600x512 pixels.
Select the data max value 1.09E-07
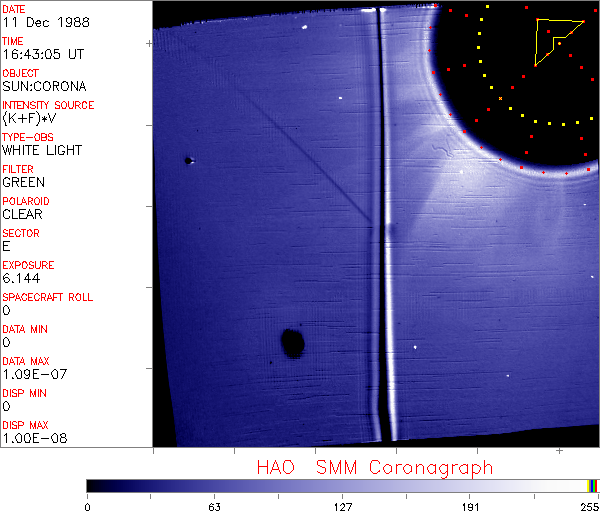35,374
